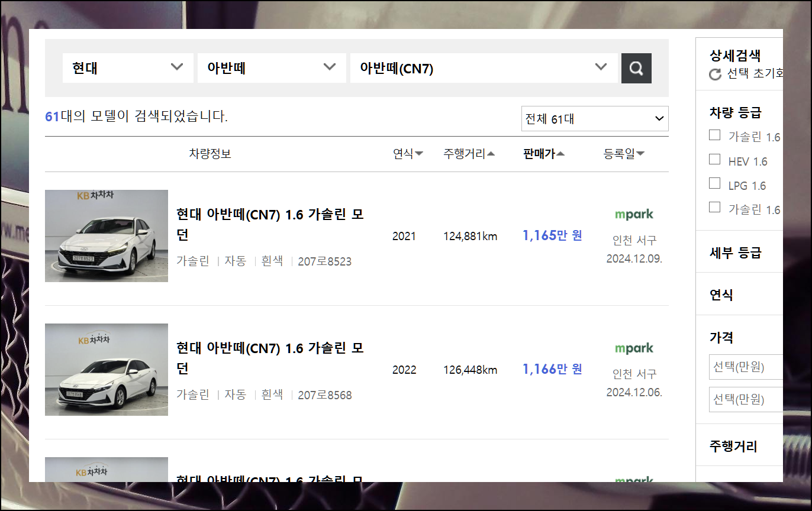812x511 pixels.
Task: Sort by 주행거리 column header
Action: click(x=469, y=154)
